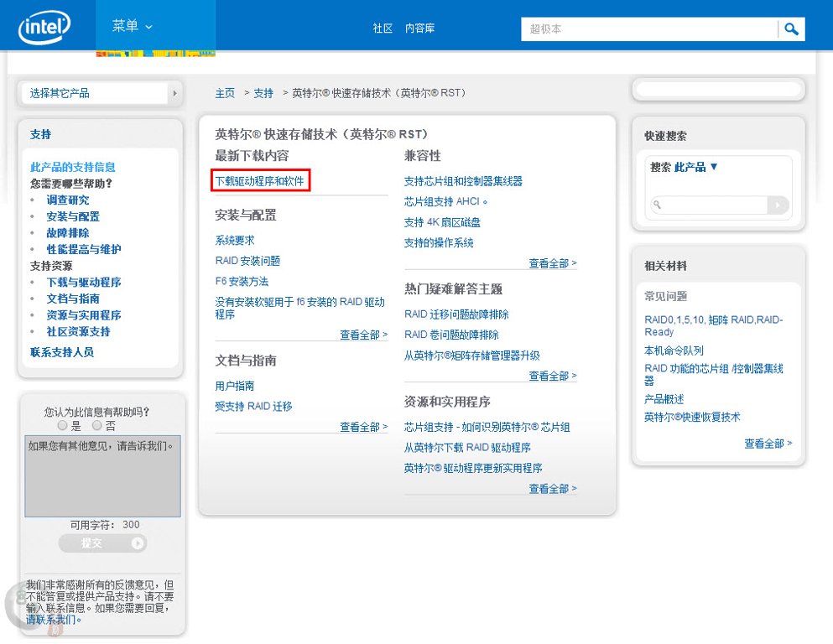Click 联系支持人员 in the sidebar

click(62, 352)
